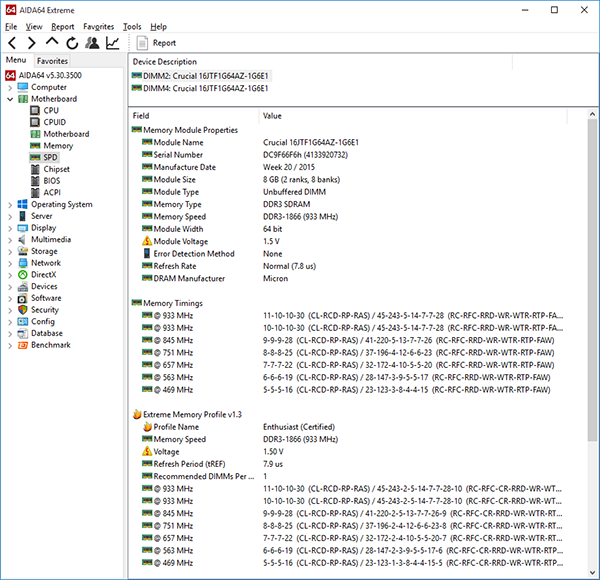Open the Report menu

click(62, 27)
